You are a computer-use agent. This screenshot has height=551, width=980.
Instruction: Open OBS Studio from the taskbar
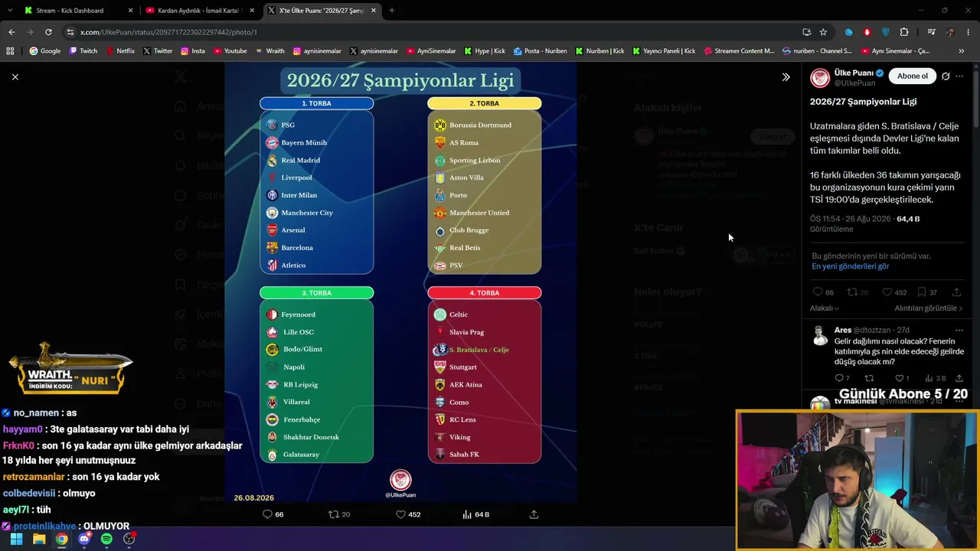pyautogui.click(x=129, y=539)
